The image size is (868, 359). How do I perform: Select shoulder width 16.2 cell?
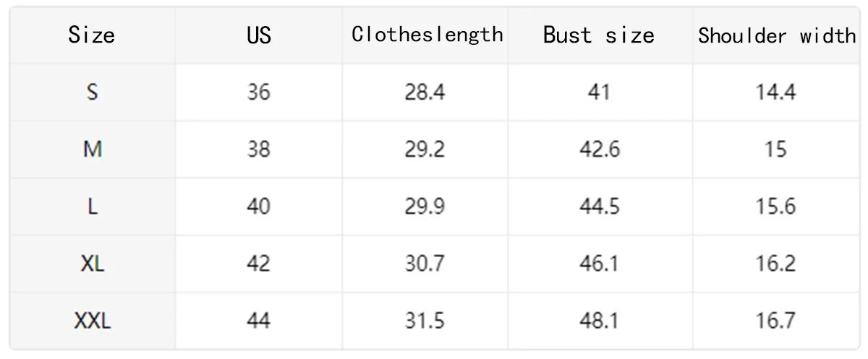(x=776, y=263)
